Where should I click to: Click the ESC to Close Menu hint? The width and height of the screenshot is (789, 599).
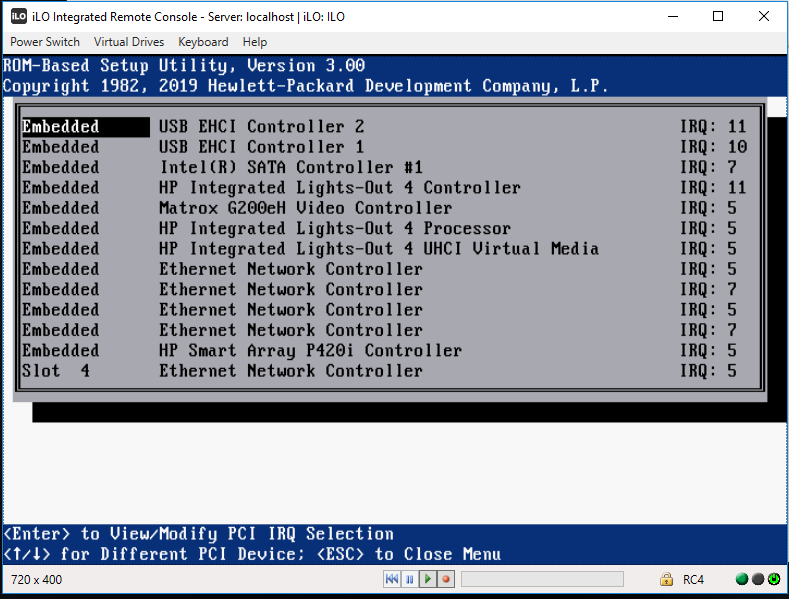coord(409,554)
